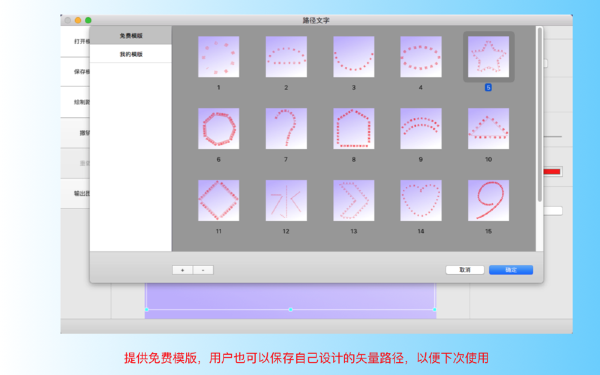Select template 15 number-nine path thumbnail

coord(489,201)
